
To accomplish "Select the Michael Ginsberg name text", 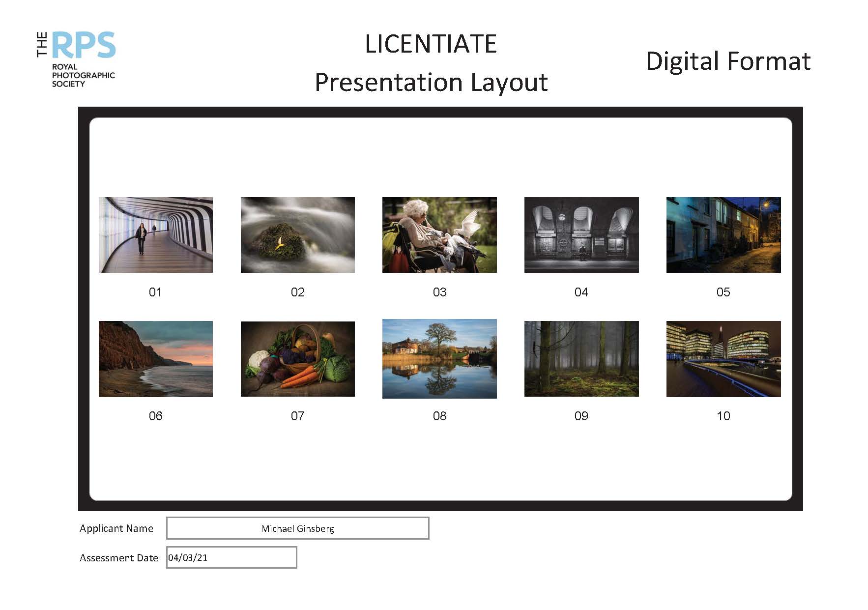I will 297,528.
